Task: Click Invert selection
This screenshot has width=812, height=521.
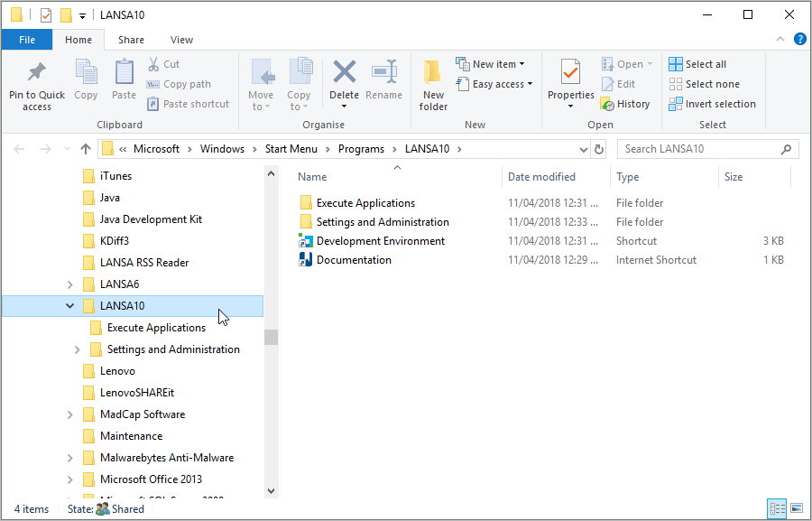Action: [712, 104]
